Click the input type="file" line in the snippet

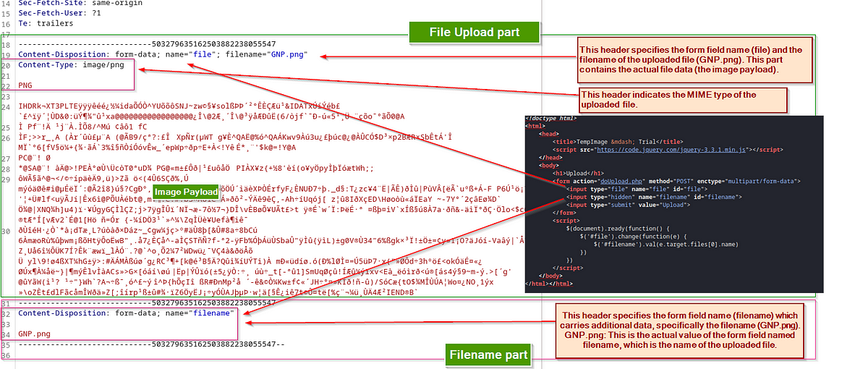tap(637, 189)
